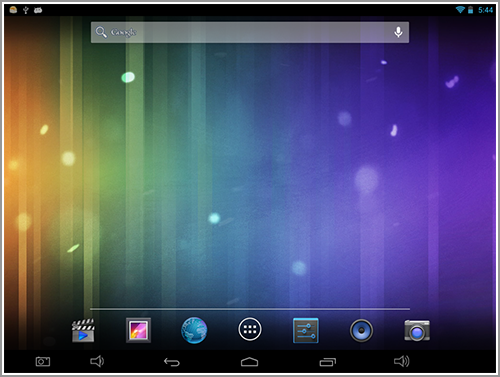
Task: Lower volume with the left speaker button
Action: pos(97,361)
